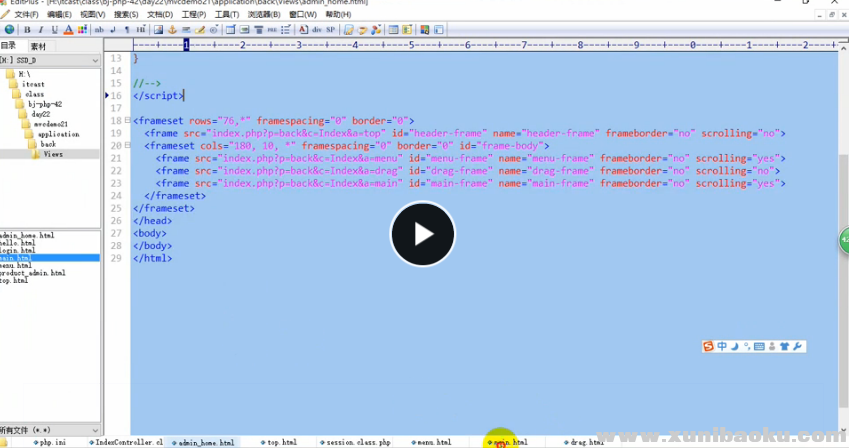Click the Underline formatting toolbar icon
849x448 pixels.
pos(54,30)
